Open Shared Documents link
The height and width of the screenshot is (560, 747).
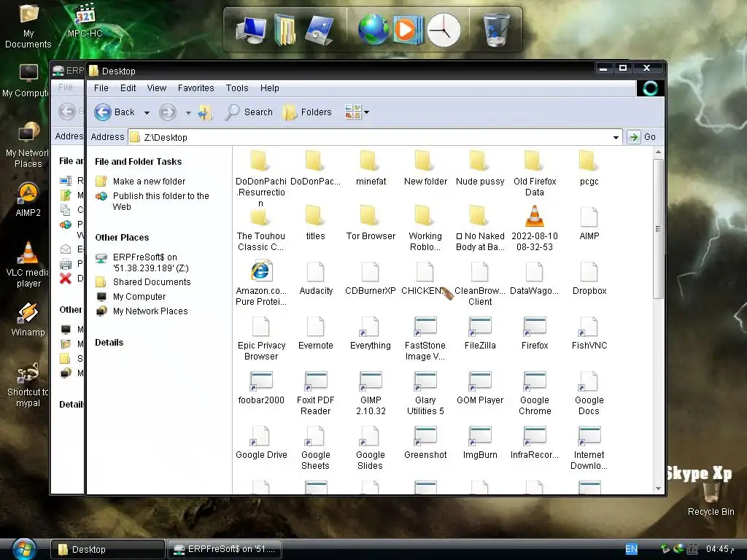click(x=152, y=282)
